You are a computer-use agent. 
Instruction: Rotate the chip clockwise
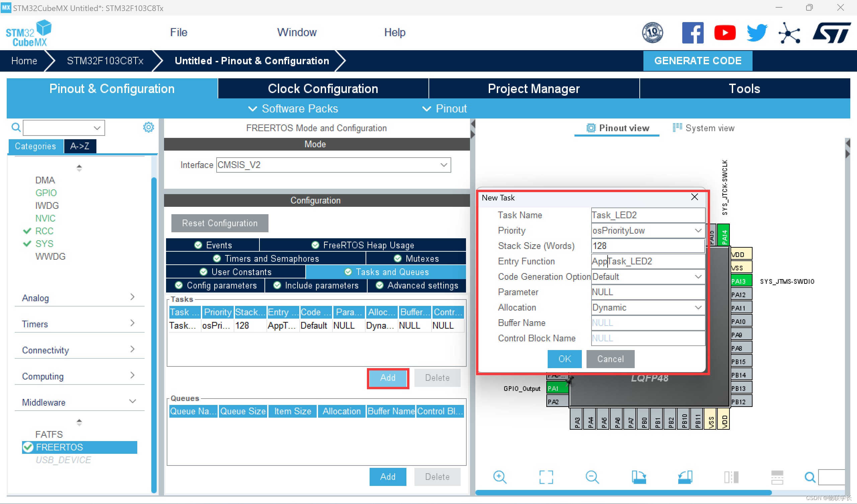click(x=638, y=477)
